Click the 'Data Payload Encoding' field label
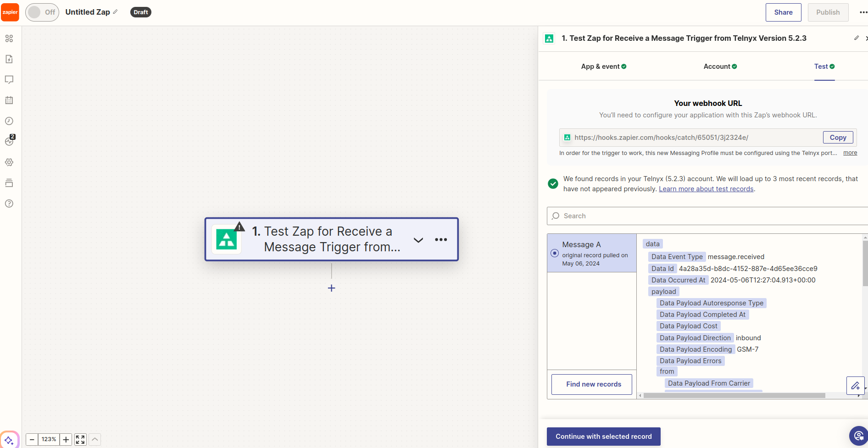This screenshot has width=868, height=448. [x=696, y=349]
